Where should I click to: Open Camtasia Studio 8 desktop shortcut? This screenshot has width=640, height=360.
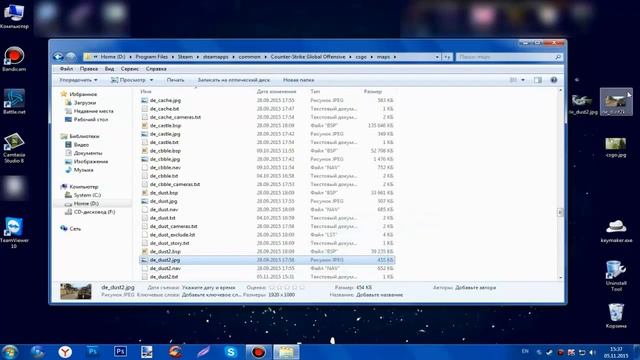tap(14, 148)
